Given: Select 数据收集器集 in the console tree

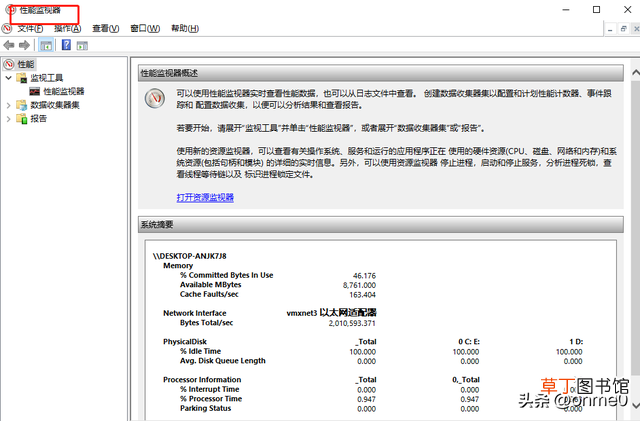Looking at the screenshot, I should click(x=55, y=105).
